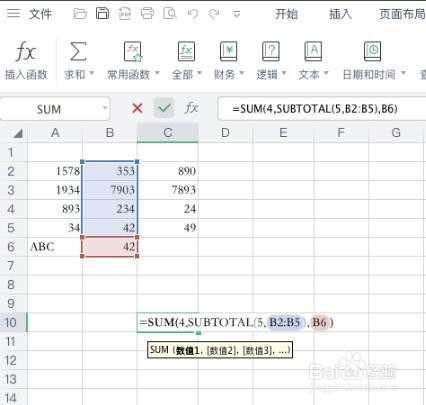Click the 插入函数 fx icon
This screenshot has height=405, width=426.
tap(25, 51)
